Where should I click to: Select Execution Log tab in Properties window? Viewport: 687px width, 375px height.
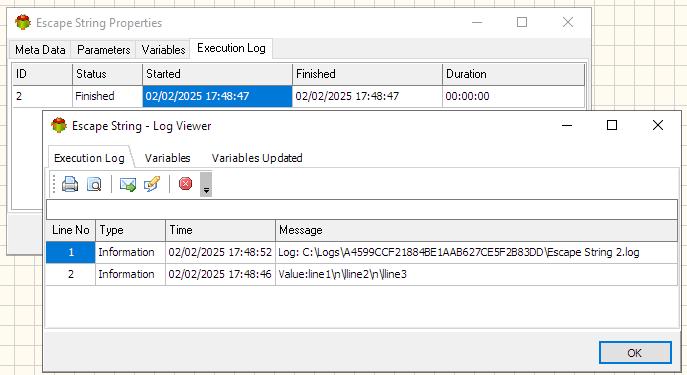click(x=231, y=48)
